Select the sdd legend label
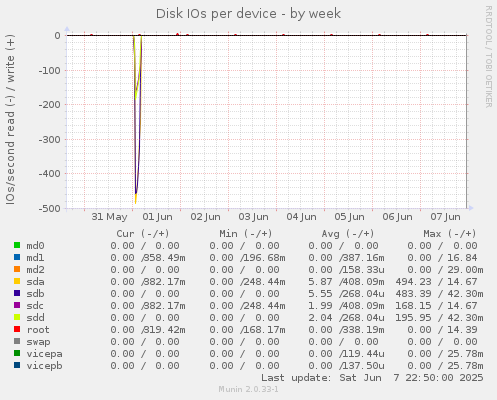Screen dimensions: 497x400 pyautogui.click(x=35, y=318)
